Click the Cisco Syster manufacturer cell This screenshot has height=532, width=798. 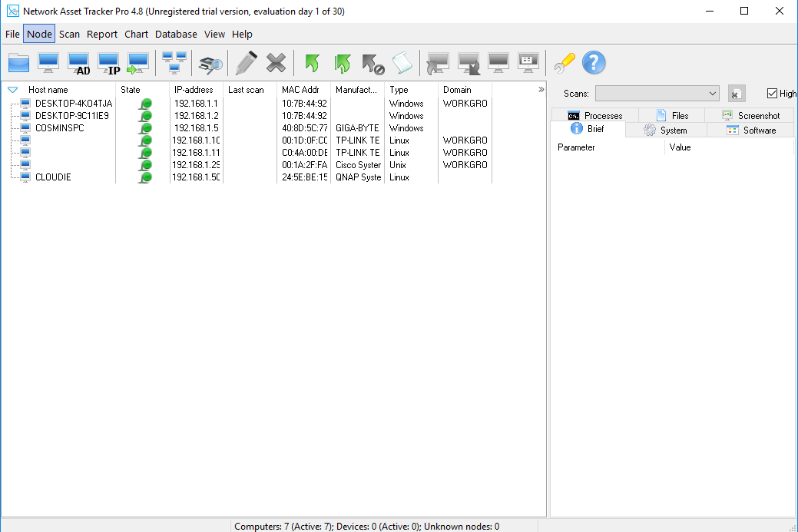(358, 165)
